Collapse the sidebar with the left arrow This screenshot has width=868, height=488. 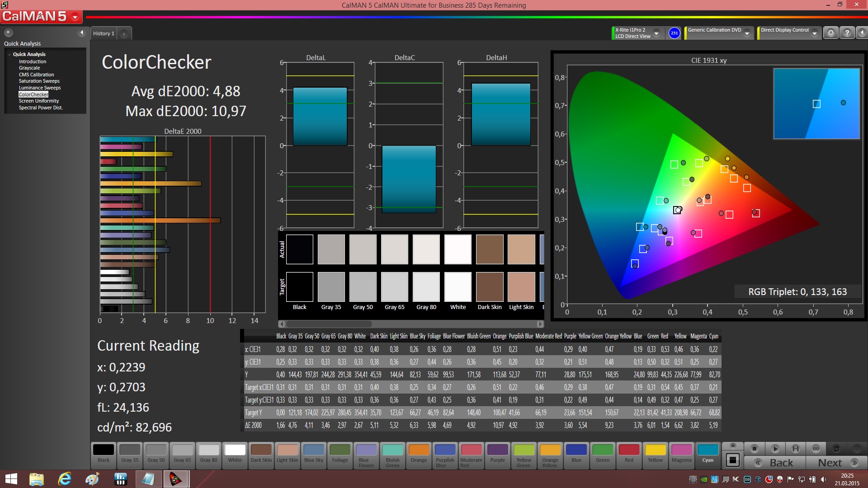pos(81,33)
